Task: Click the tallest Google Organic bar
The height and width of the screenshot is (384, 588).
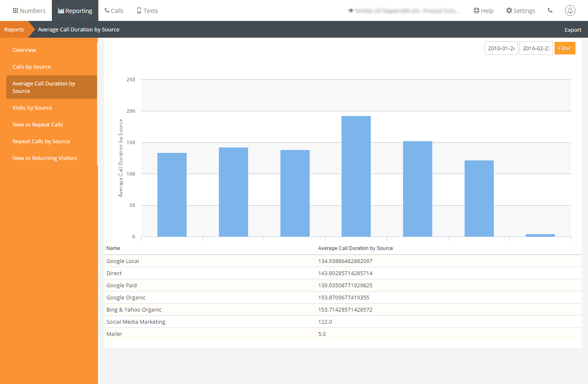Action: [x=356, y=176]
